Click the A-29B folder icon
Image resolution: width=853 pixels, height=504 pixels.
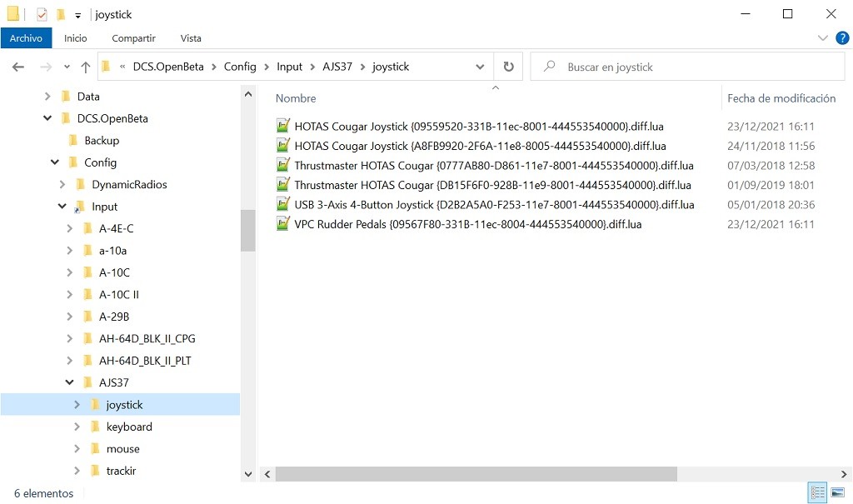[88, 317]
